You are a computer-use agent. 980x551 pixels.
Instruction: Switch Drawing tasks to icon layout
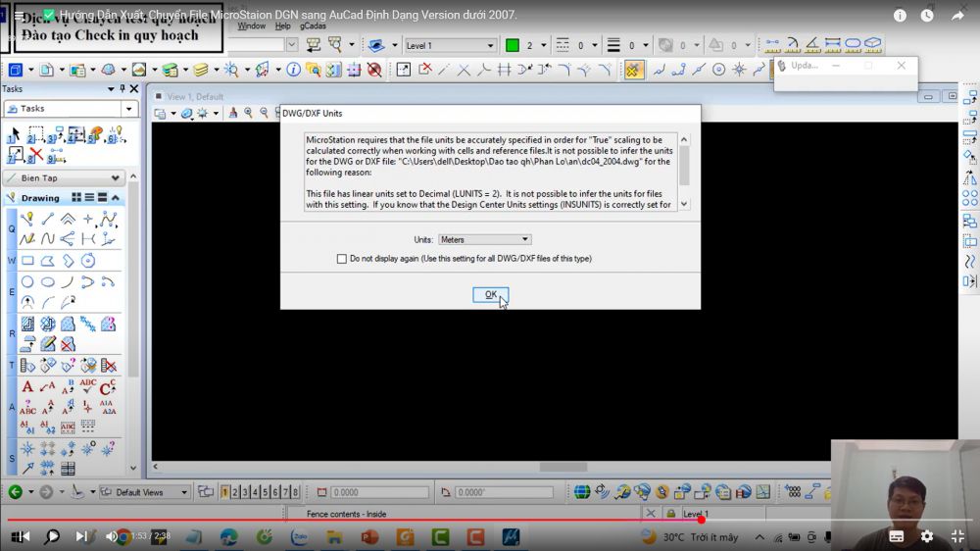[76, 198]
